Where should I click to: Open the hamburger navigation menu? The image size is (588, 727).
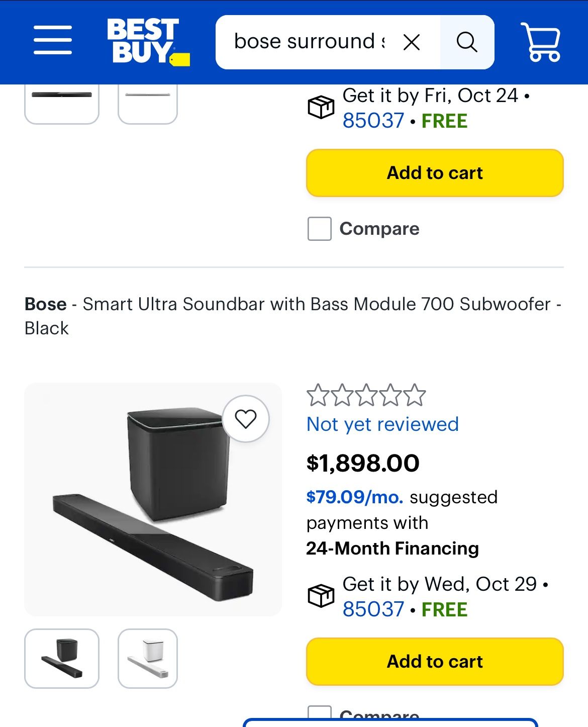pyautogui.click(x=53, y=41)
